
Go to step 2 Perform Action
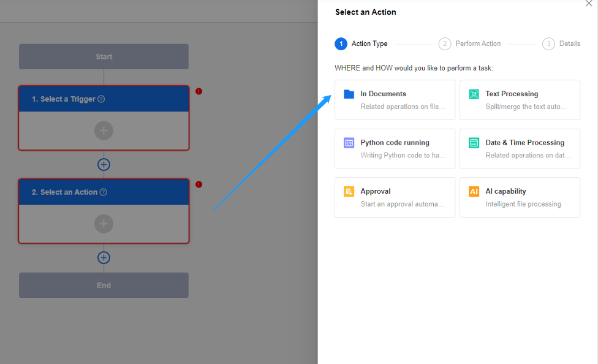[445, 44]
